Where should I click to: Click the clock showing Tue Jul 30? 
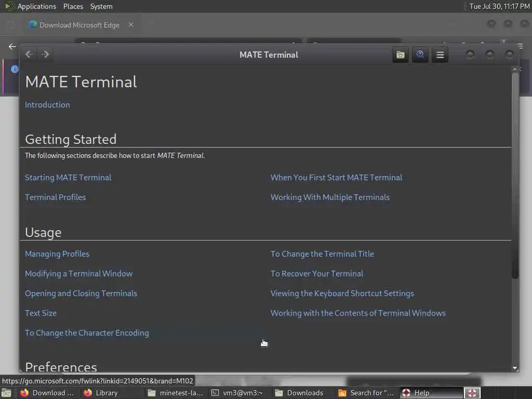click(x=499, y=6)
